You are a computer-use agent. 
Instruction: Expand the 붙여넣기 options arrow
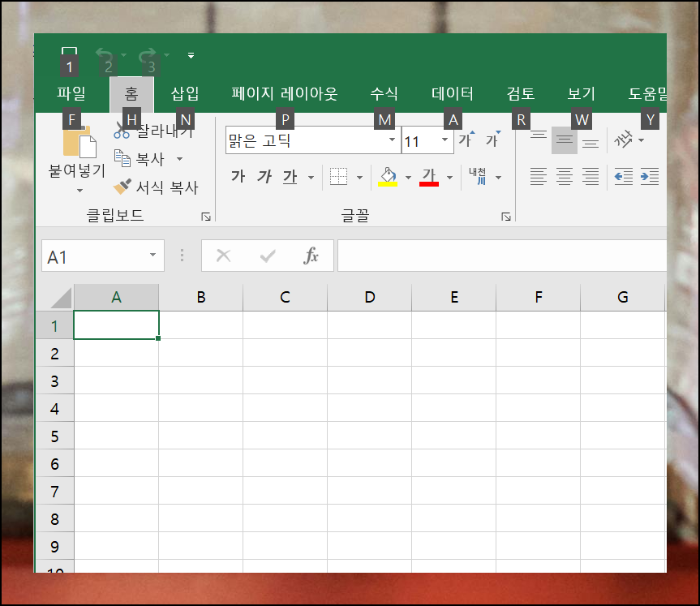pyautogui.click(x=79, y=191)
